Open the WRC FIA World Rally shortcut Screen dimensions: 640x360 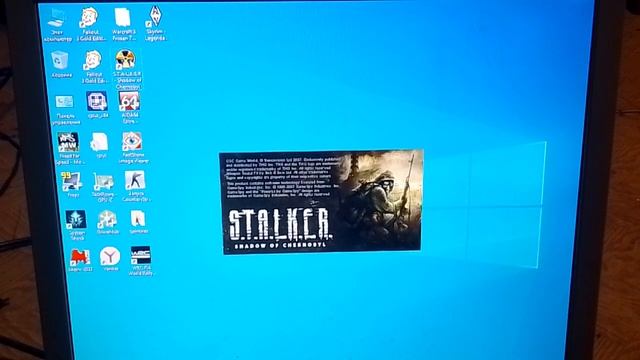pos(141,261)
